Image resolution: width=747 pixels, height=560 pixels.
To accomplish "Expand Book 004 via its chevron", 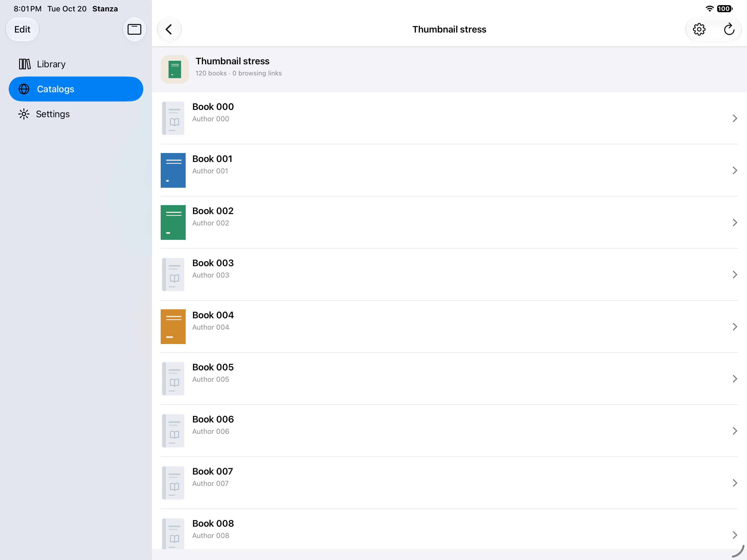I will coord(735,326).
